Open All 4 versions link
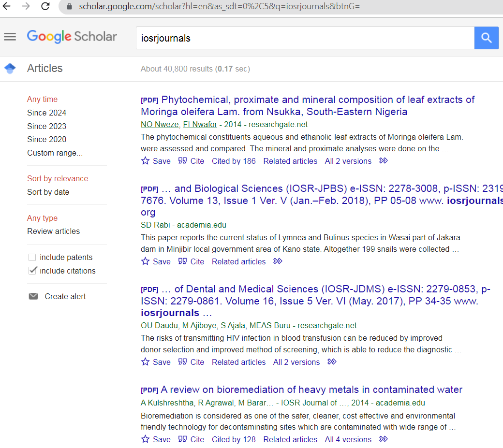 [348, 439]
